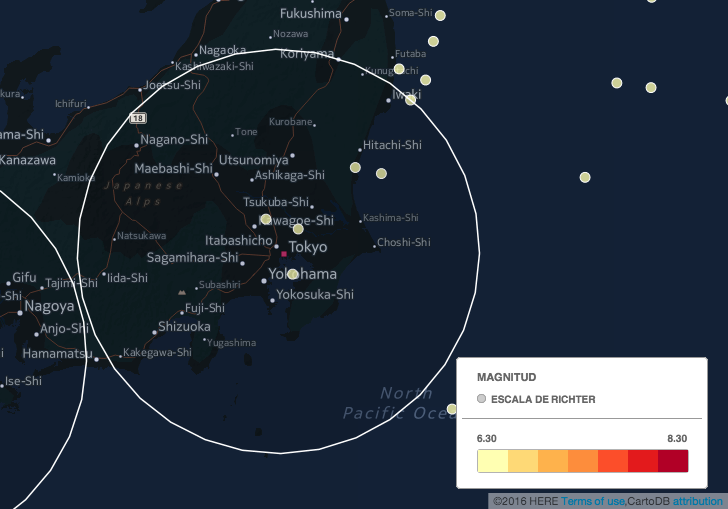Screen dimensions: 728x509
Task: Click the gray circle beside Escala de Richter
Action: [482, 399]
